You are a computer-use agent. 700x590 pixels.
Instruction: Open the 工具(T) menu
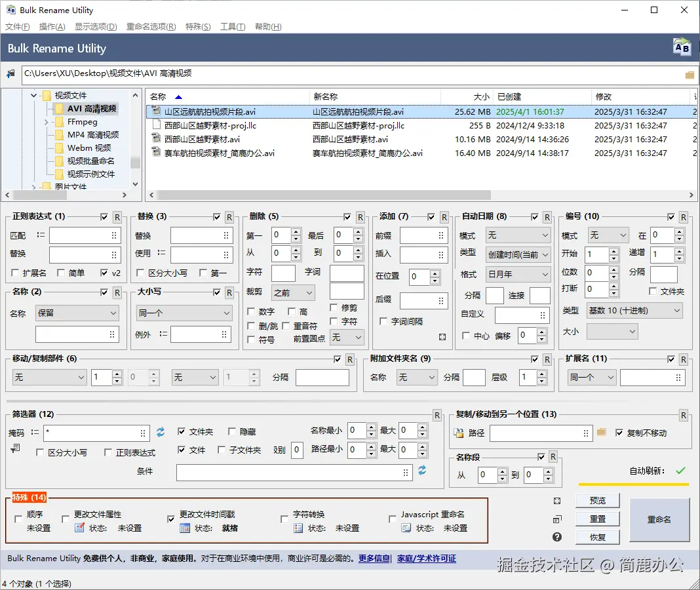(x=233, y=27)
